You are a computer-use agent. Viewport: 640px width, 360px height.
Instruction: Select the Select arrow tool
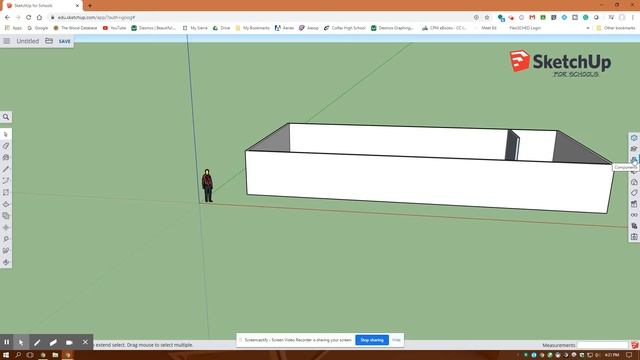[6, 134]
